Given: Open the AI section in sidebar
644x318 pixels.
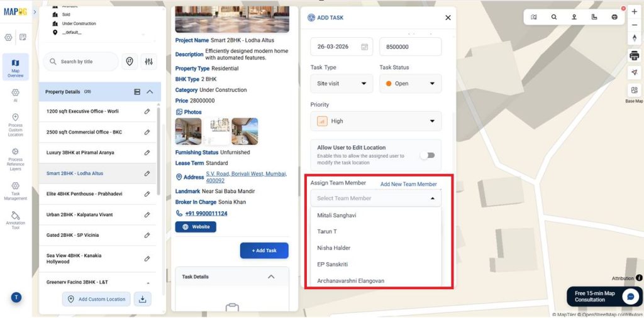Looking at the screenshot, I should coord(16,95).
